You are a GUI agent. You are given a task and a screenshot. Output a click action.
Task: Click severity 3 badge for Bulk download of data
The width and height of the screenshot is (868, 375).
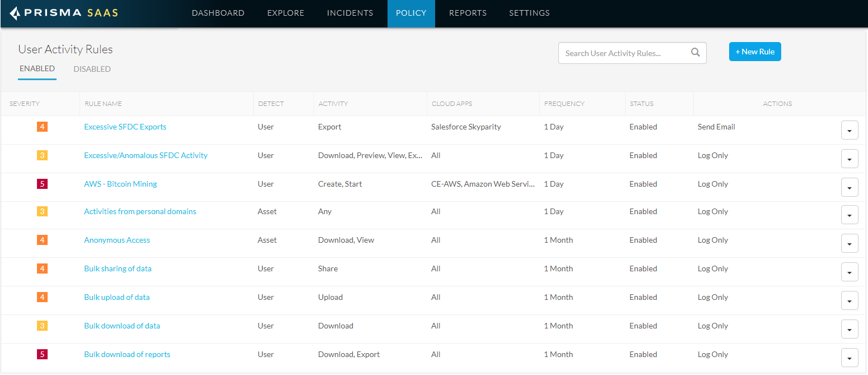coord(42,326)
